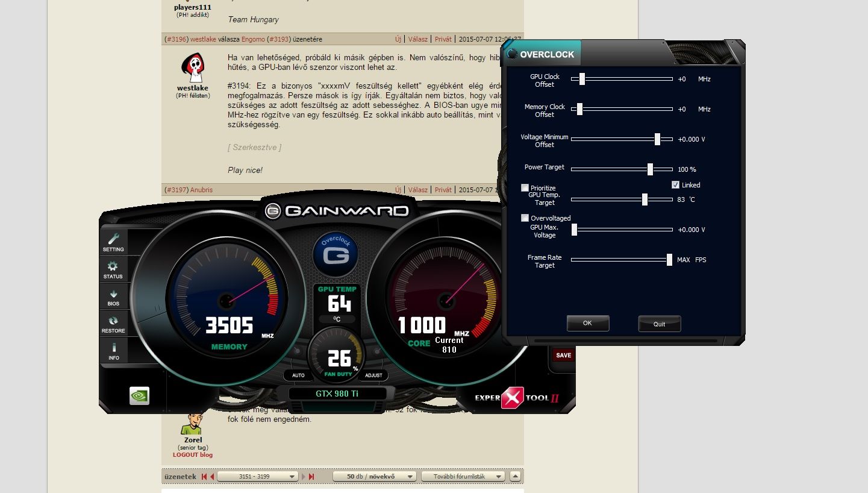Open the 3151 - 3199 message range dropdown
Viewport: 868px width, 493px height.
pos(258,476)
